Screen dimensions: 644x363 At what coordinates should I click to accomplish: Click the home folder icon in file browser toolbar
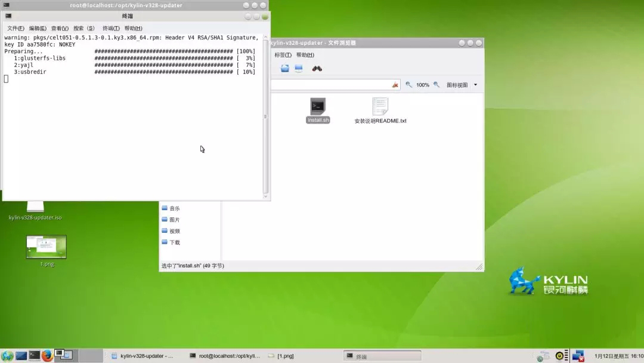tap(285, 68)
